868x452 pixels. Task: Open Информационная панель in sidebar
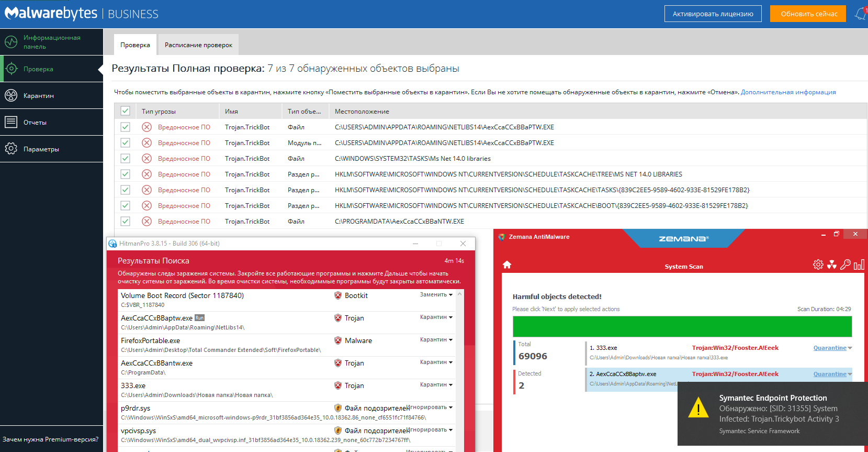tap(51, 42)
